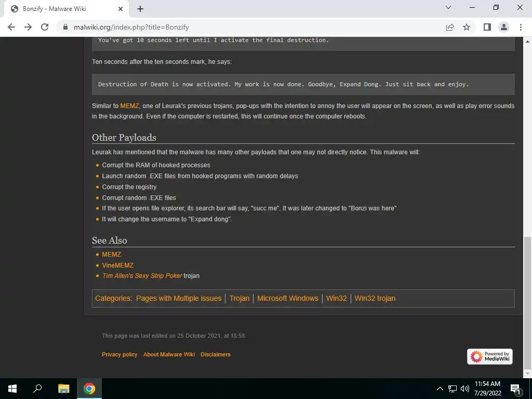Click the '10 seconds left' code line
This screenshot has width=532, height=399.
coord(214,40)
